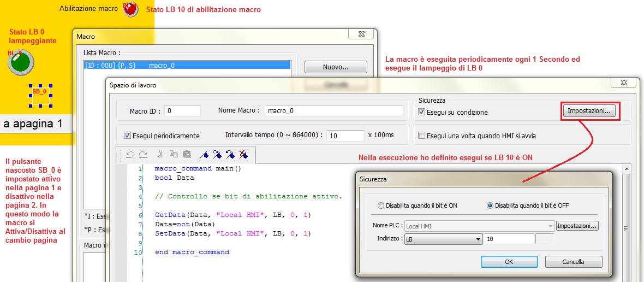
Task: Select the red LB 10 lamp next to Abilitazione macro
Action: click(130, 9)
